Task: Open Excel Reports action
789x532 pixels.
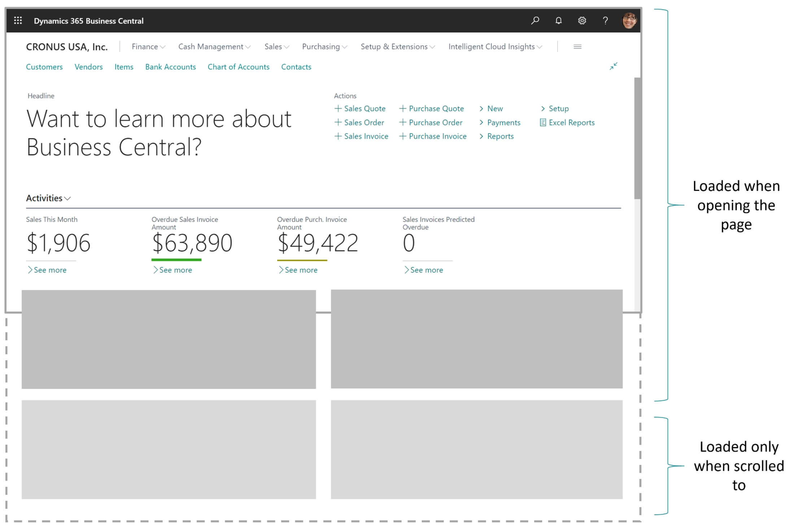Action: click(567, 122)
